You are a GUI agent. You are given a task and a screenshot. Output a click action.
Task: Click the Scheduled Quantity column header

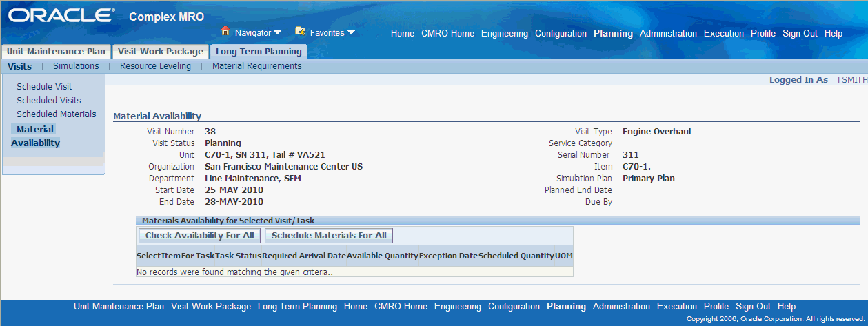pyautogui.click(x=516, y=256)
